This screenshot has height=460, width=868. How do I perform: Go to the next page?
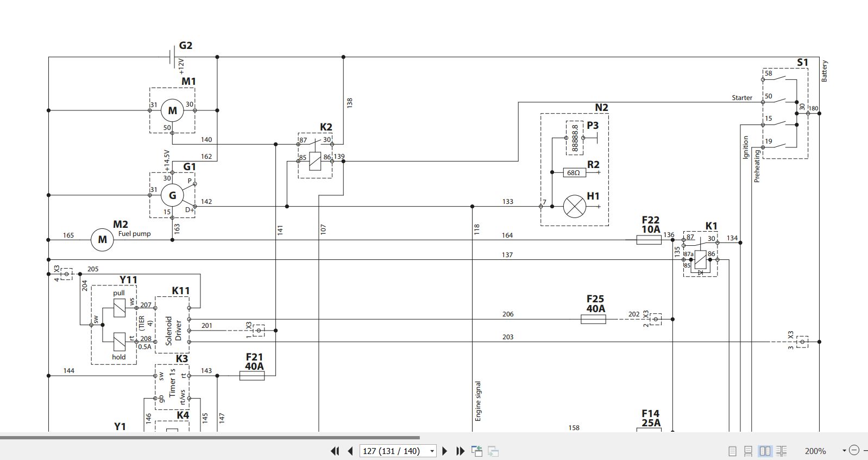445,451
